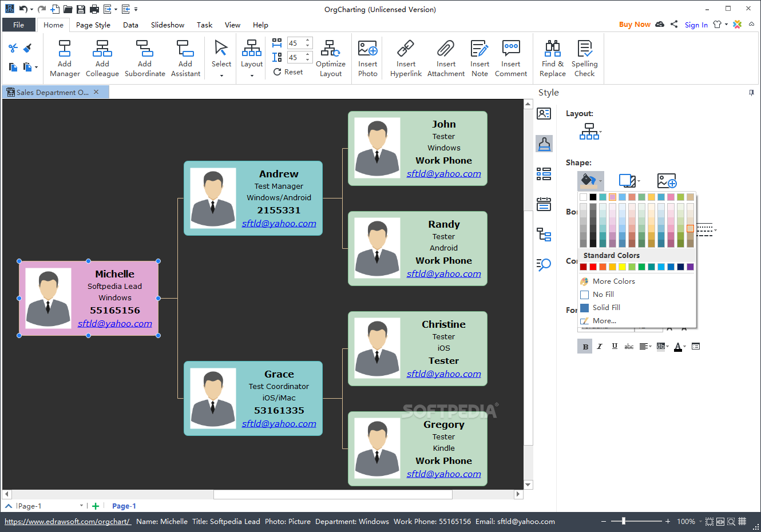Open the Slideshow tab
This screenshot has height=532, width=761.
pyautogui.click(x=168, y=25)
